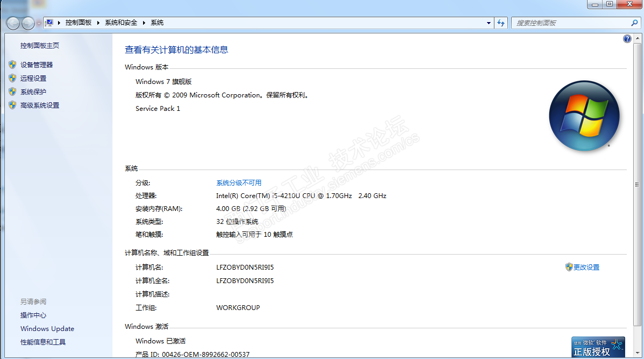The height and width of the screenshot is (359, 644).
Task: Open 系统保护 link
Action: (x=33, y=91)
